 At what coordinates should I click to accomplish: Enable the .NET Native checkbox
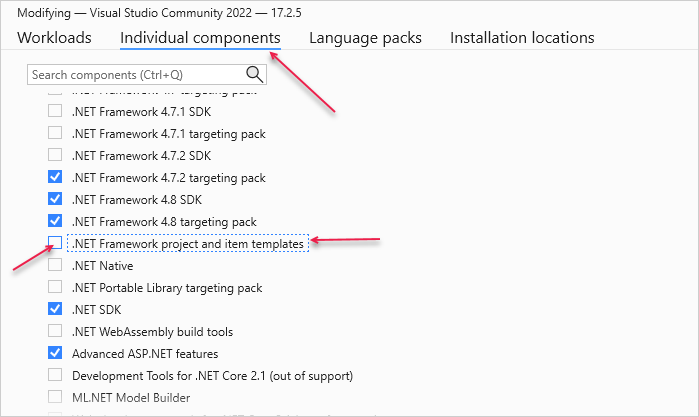click(55, 265)
